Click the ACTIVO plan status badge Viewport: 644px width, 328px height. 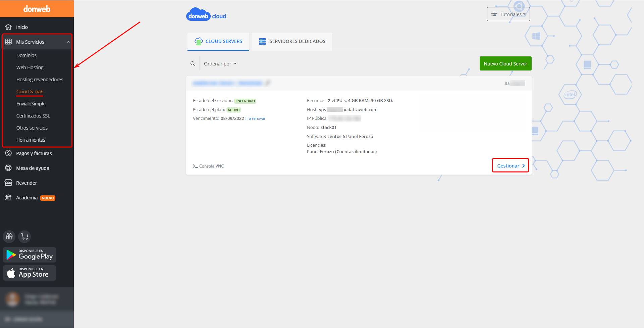click(233, 110)
